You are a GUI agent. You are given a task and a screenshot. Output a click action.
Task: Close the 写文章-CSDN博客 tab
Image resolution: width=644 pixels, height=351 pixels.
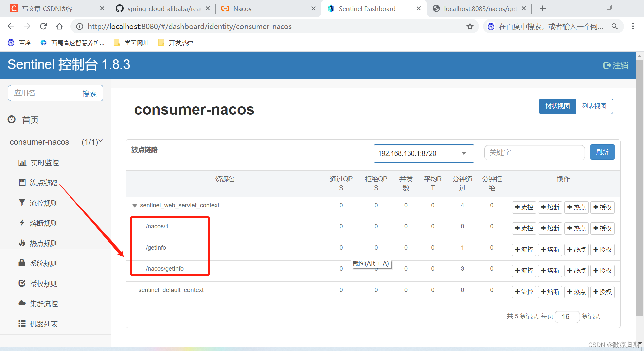pos(102,9)
